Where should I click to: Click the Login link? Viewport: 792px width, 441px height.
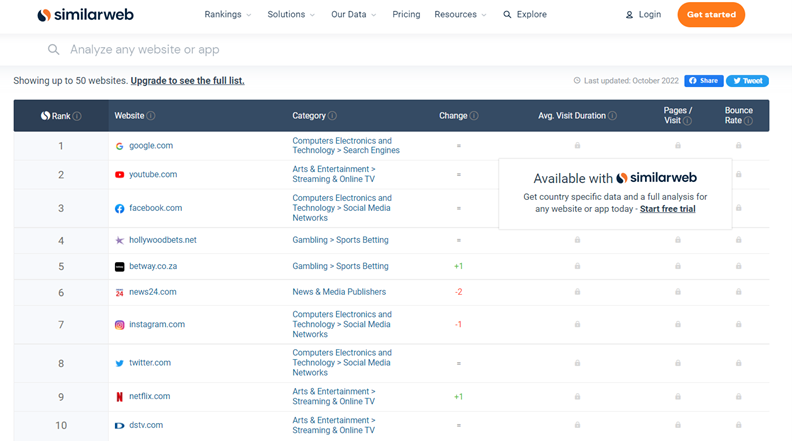[643, 15]
